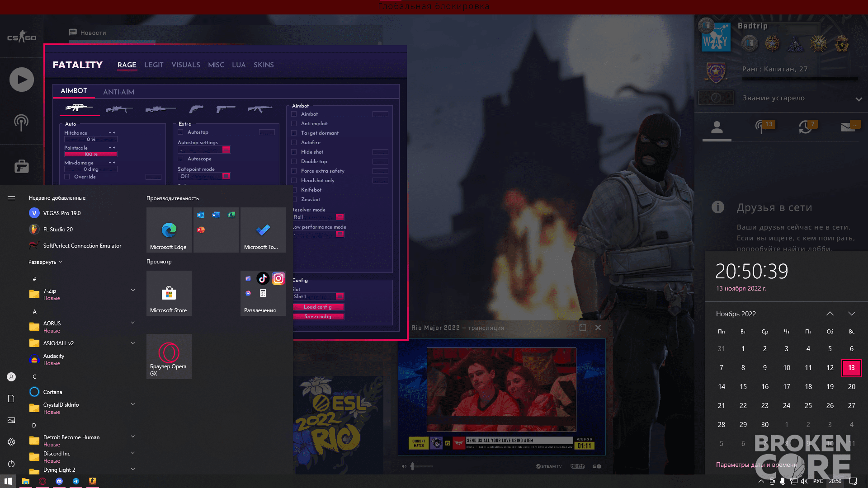Open the ANTI-AIM subtab

(118, 92)
